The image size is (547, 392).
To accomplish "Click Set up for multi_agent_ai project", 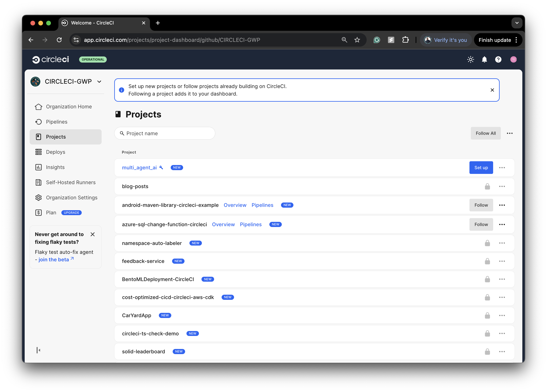I will 481,167.
